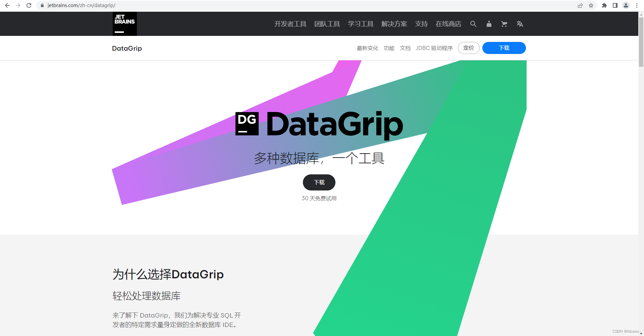This screenshot has height=336, width=644.
Task: Open the 文档 documentation link
Action: [x=405, y=48]
